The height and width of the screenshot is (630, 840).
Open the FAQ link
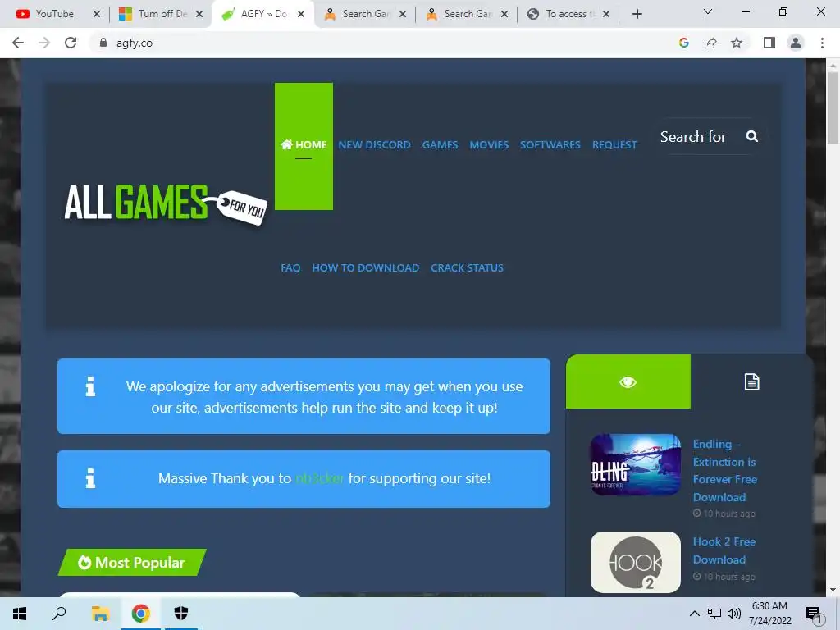click(x=290, y=268)
